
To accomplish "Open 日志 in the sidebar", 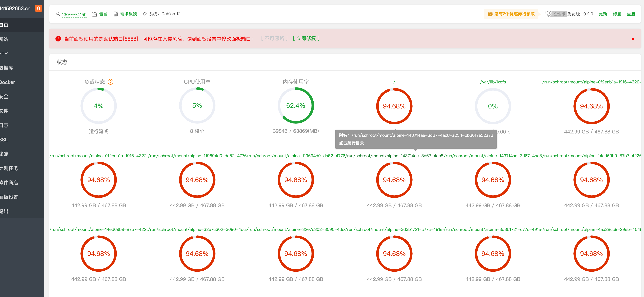I will [22, 125].
